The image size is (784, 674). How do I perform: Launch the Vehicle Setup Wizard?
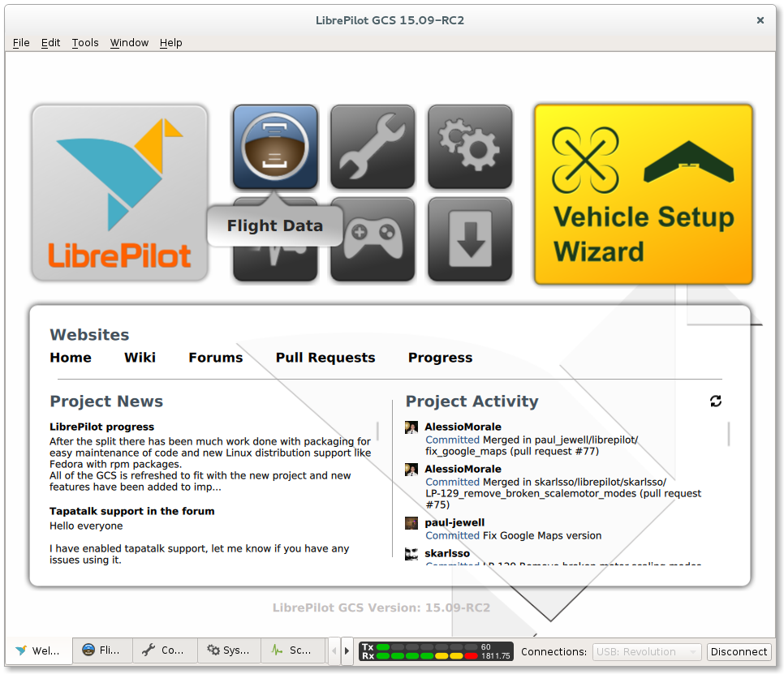[x=644, y=195]
